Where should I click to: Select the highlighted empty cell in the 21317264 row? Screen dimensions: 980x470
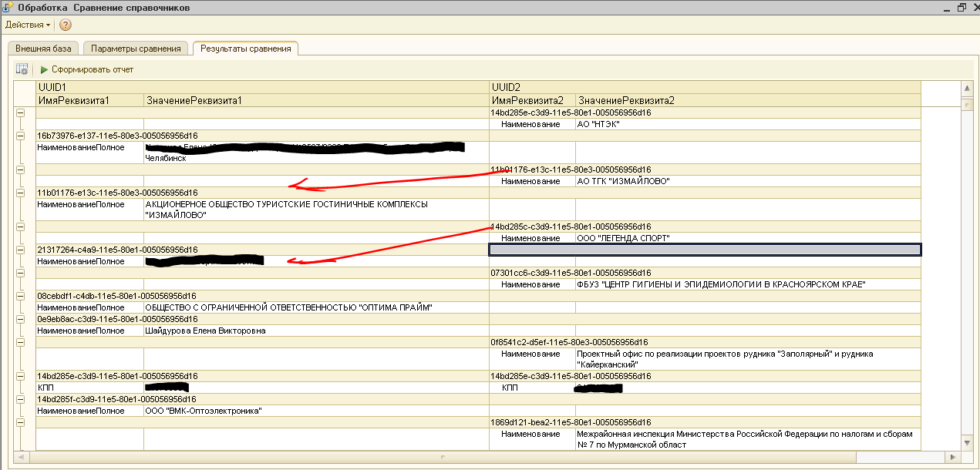point(705,250)
